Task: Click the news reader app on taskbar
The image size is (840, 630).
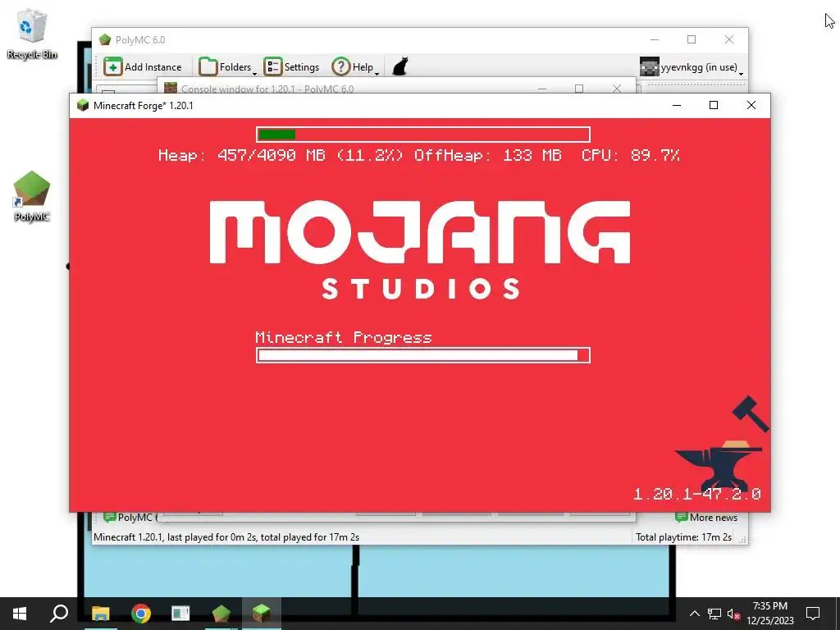Action: [180, 614]
